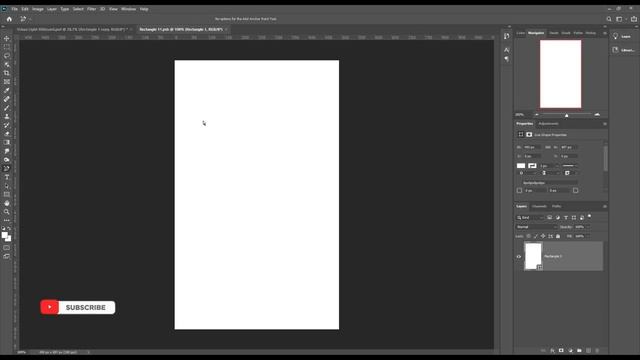
Task: Open the layer blend mode dropdown
Action: 536,227
